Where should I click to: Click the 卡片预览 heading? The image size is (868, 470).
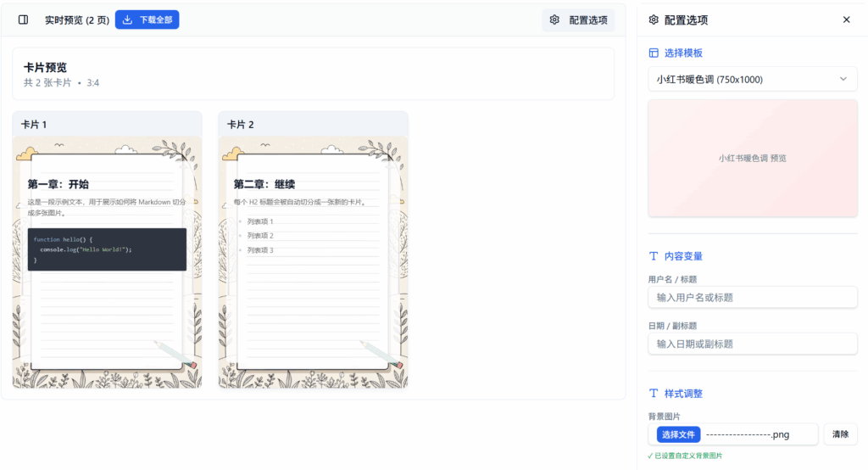[x=46, y=67]
